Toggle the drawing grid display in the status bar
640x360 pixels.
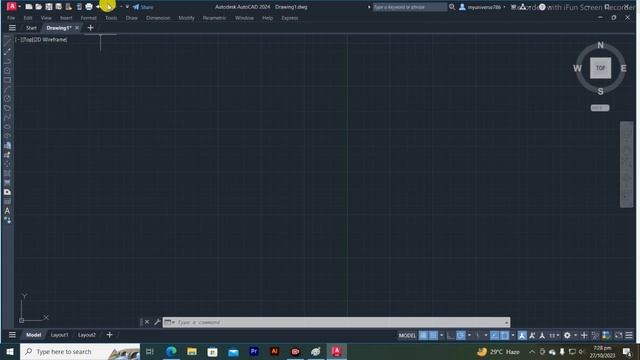click(x=423, y=336)
